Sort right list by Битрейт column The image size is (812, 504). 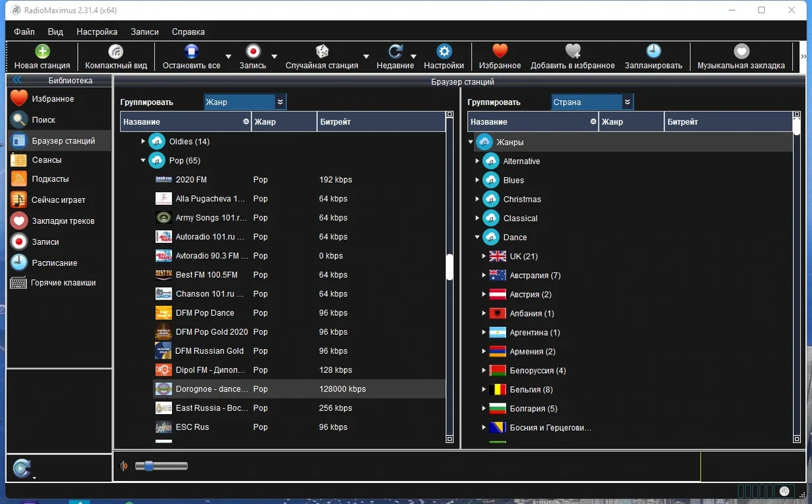[728, 122]
